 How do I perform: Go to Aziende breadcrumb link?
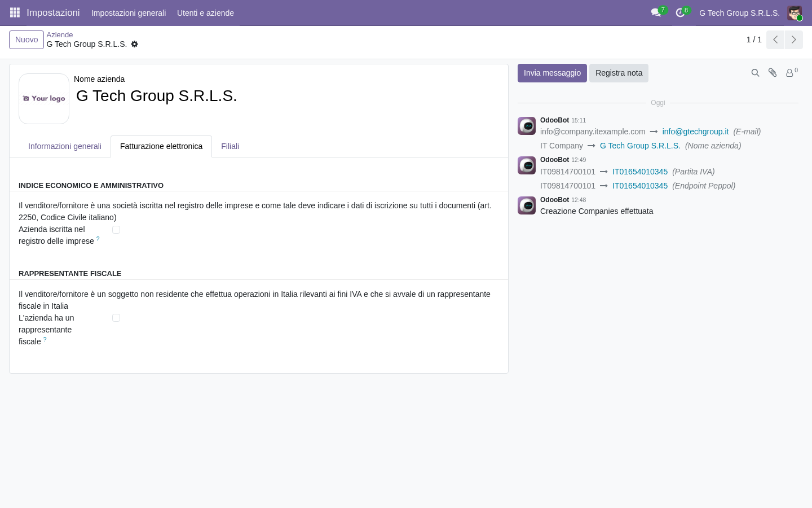[60, 35]
